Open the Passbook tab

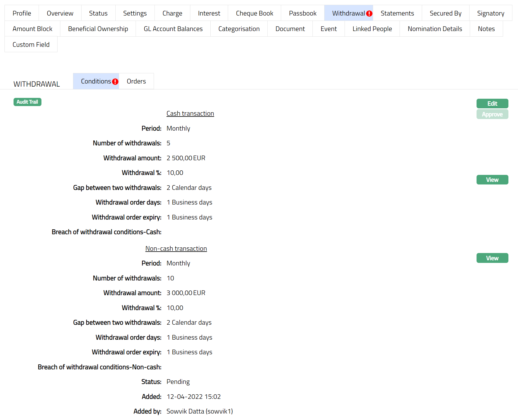tap(303, 13)
